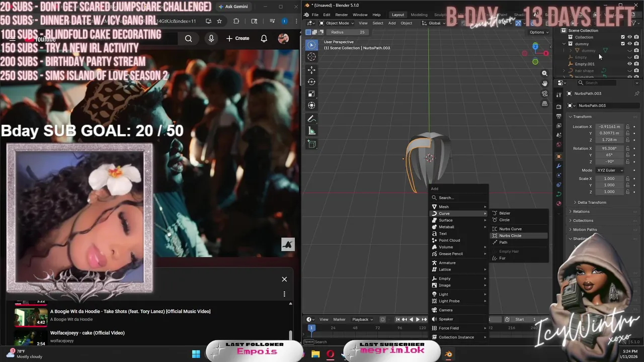The width and height of the screenshot is (644, 362).
Task: Select the Rotate tool in Blender toolbar
Action: [x=311, y=81]
